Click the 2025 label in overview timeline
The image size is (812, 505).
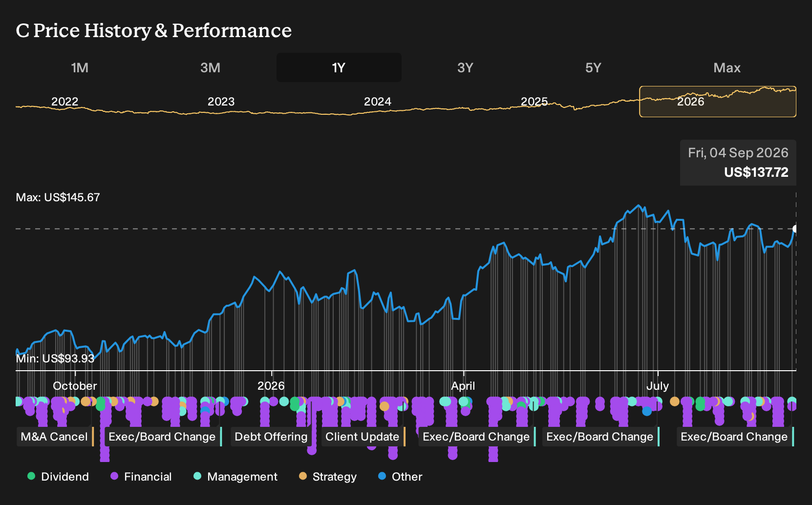(x=534, y=102)
